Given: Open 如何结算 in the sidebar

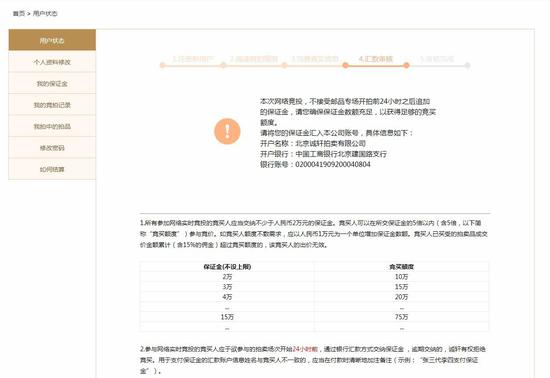Looking at the screenshot, I should (x=52, y=169).
